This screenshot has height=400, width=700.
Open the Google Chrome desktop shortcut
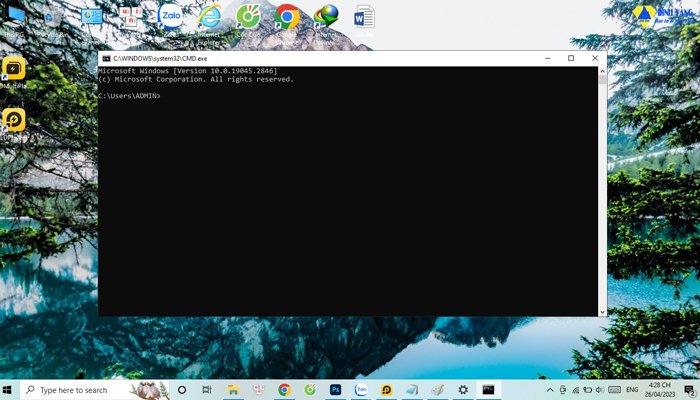coord(287,17)
